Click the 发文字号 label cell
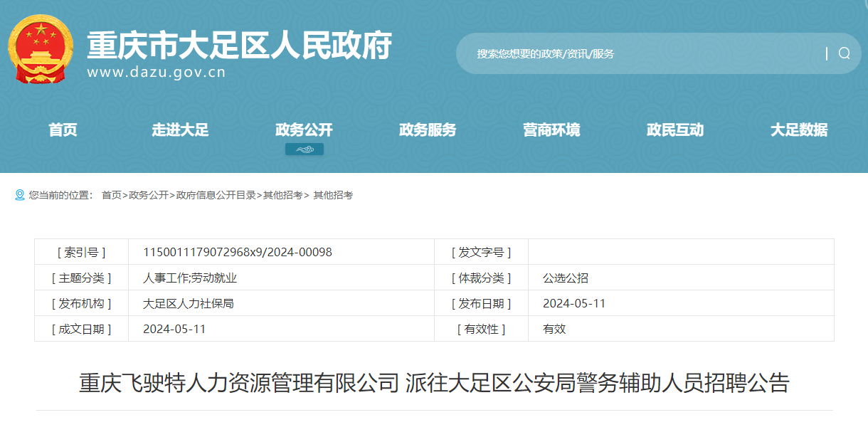The image size is (868, 437). point(481,252)
